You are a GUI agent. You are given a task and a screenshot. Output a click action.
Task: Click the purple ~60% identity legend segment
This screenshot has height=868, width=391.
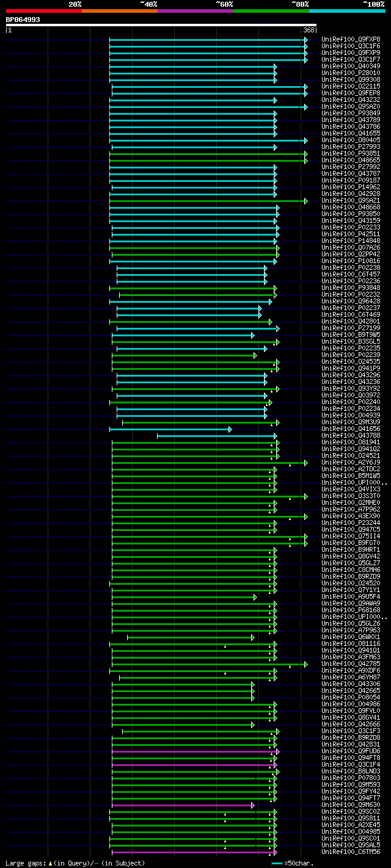pos(195,11)
